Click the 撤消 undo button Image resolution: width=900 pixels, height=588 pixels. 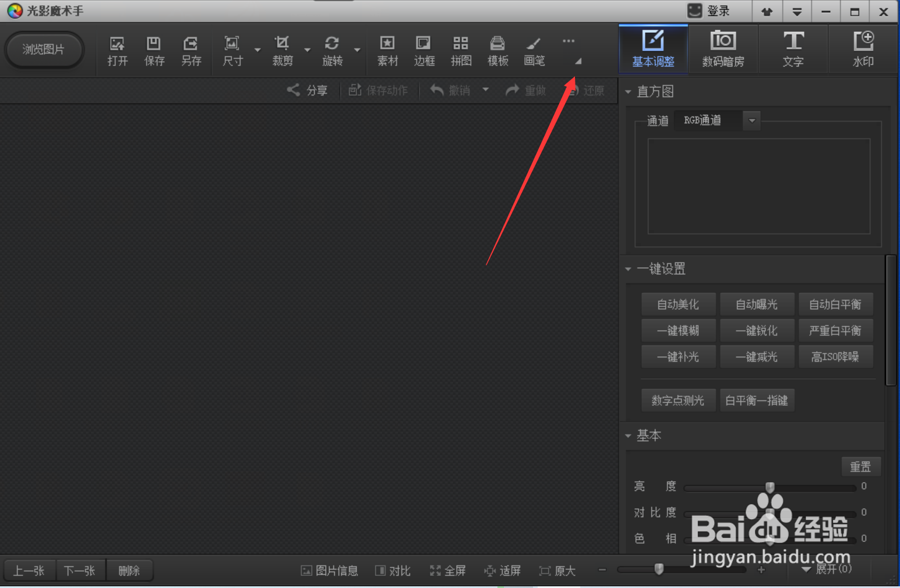point(450,90)
